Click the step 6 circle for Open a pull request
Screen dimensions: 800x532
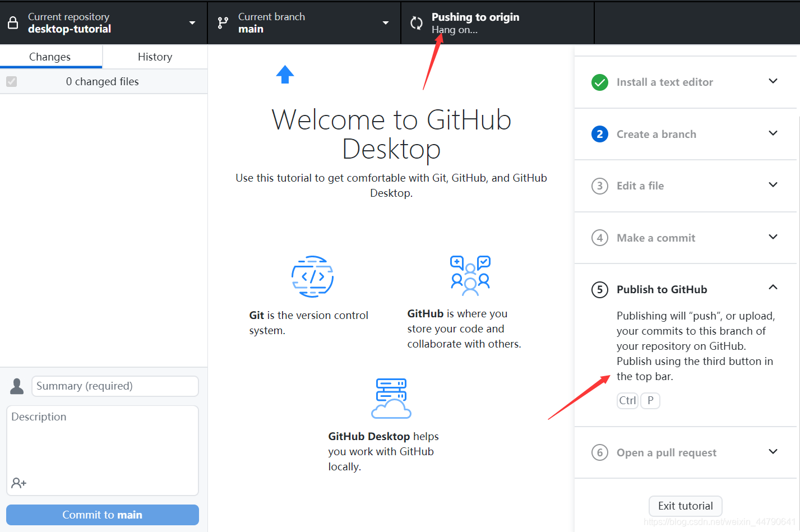(x=600, y=452)
